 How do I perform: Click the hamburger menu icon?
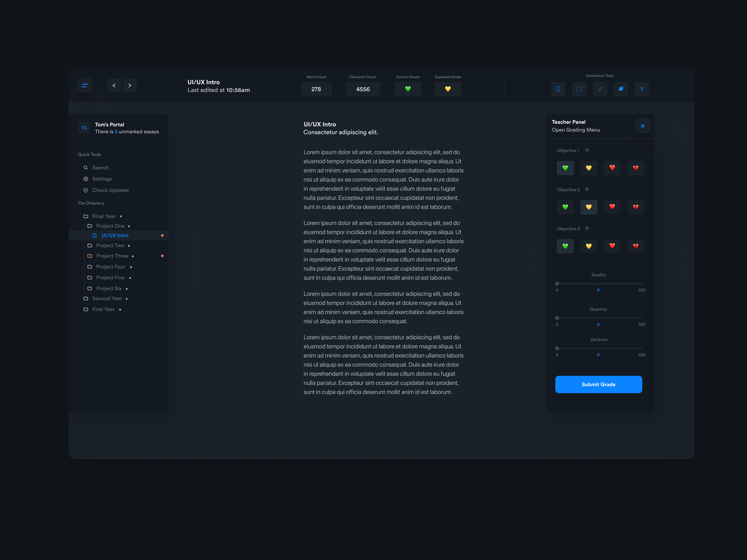point(85,85)
